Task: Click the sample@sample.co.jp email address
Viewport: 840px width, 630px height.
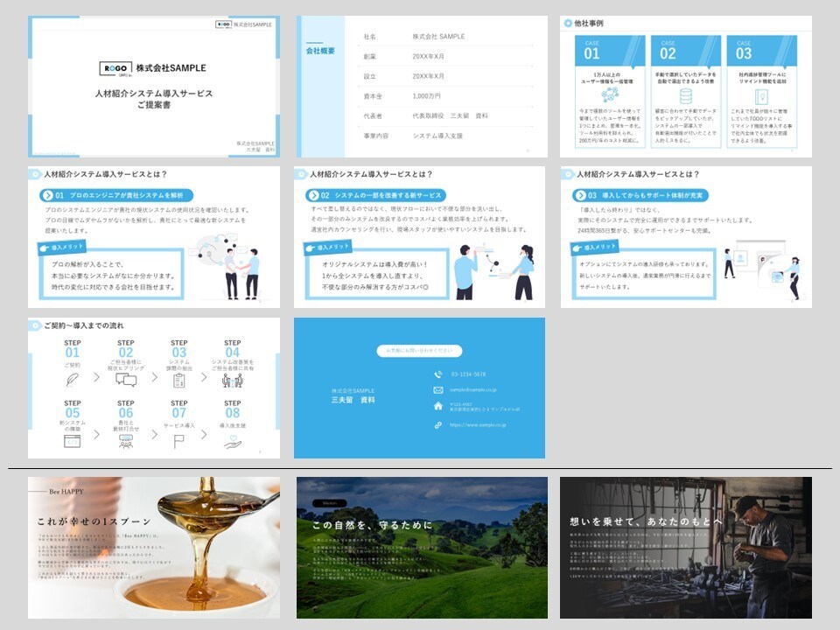Action: [x=473, y=390]
